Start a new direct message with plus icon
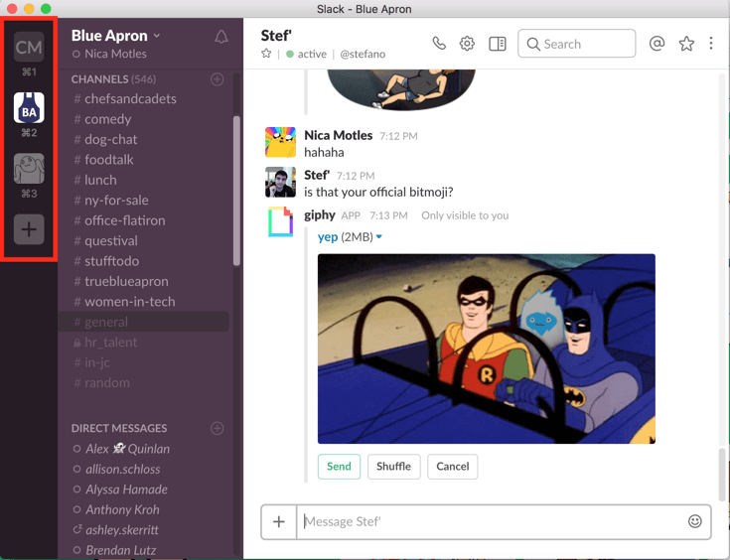This screenshot has height=560, width=730. [x=217, y=428]
